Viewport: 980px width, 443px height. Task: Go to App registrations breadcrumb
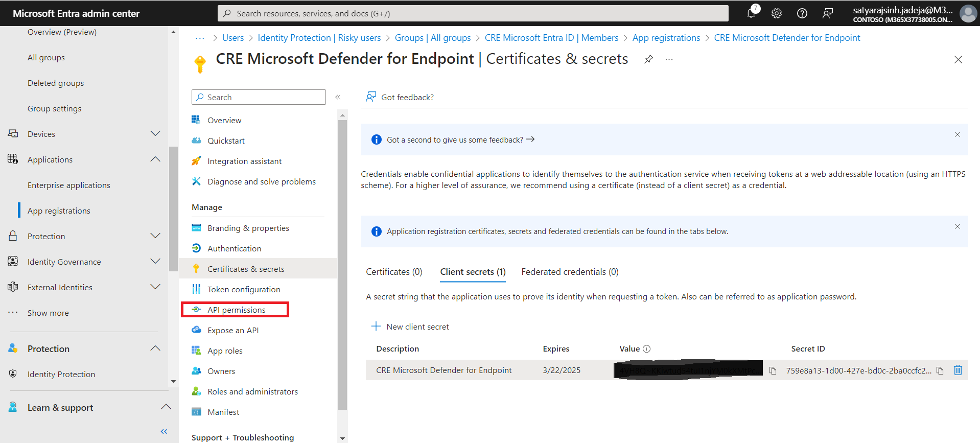666,38
